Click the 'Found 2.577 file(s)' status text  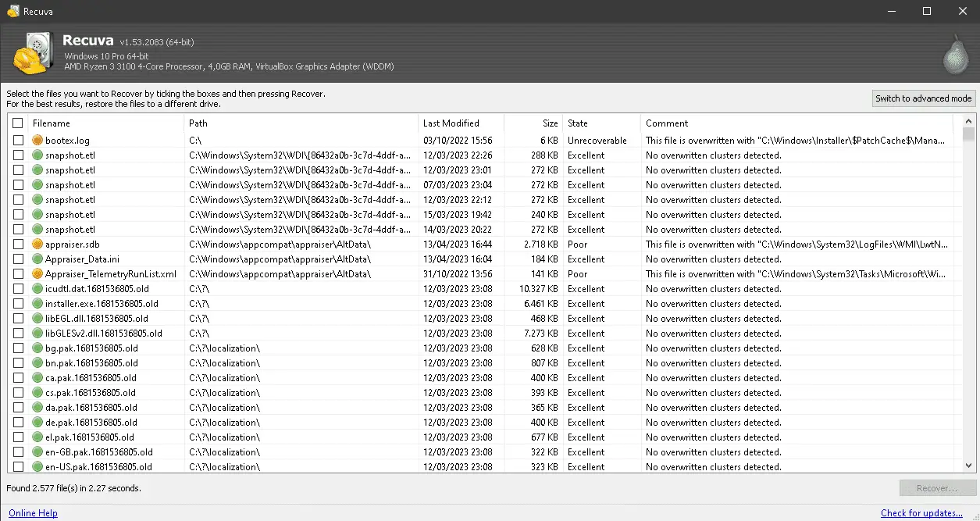coord(74,488)
